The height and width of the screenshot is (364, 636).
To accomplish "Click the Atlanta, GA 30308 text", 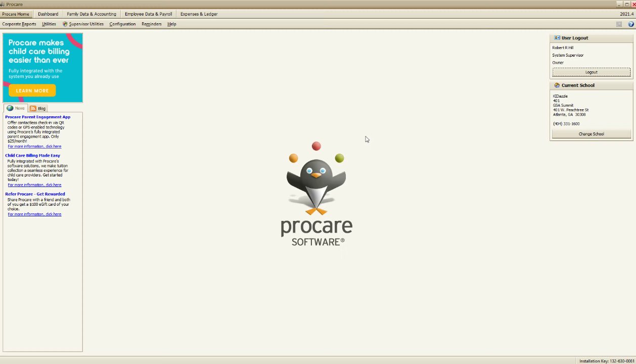I will click(569, 115).
